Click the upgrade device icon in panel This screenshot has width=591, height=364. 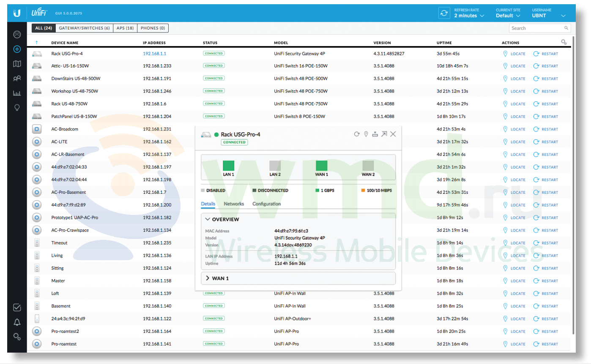coord(375,134)
